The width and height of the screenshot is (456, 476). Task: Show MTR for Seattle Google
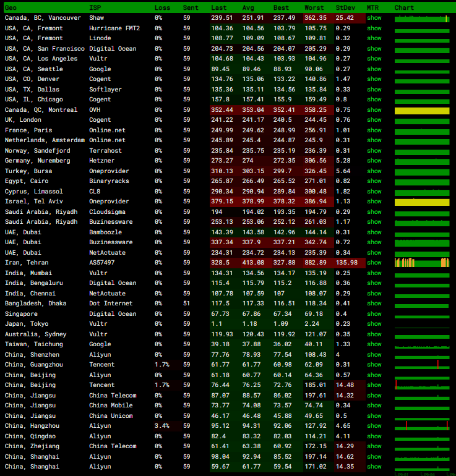374,69
